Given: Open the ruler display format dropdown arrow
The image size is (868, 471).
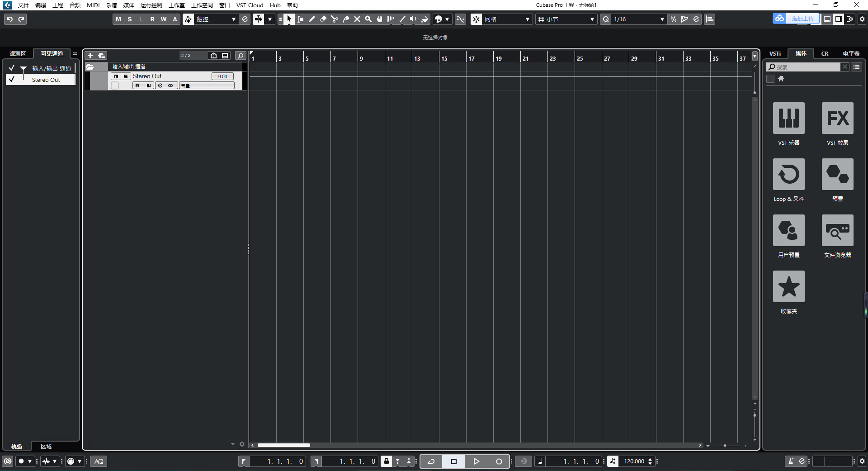Looking at the screenshot, I should (755, 57).
